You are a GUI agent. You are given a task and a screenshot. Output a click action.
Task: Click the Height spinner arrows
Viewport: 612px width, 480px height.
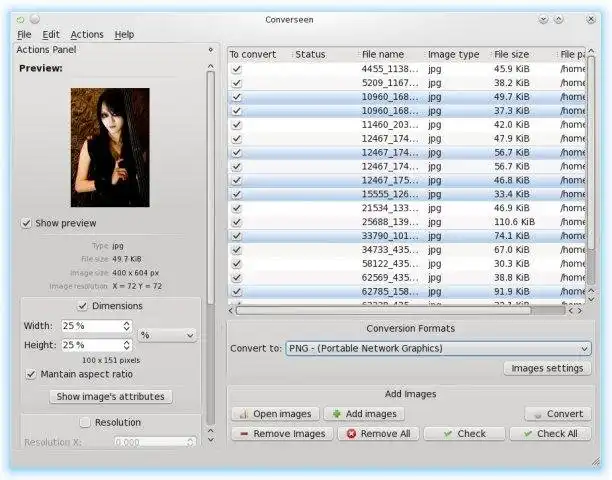click(x=126, y=345)
